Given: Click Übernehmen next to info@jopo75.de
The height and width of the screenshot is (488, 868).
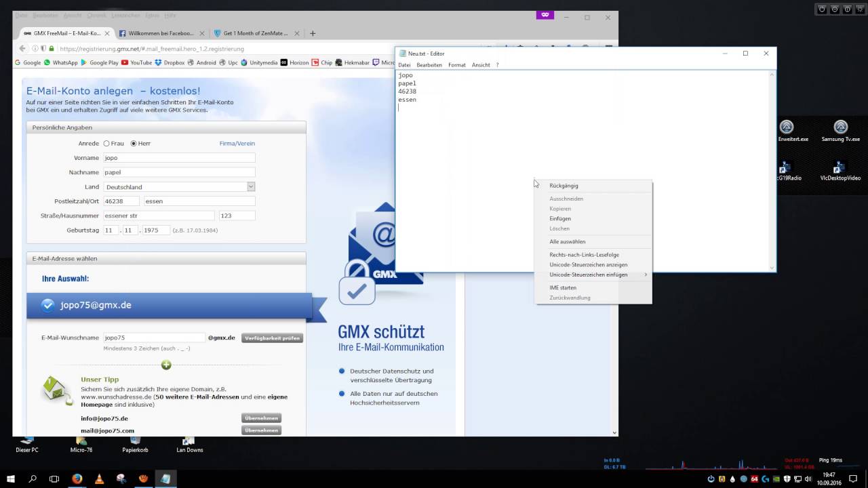Looking at the screenshot, I should (x=261, y=418).
